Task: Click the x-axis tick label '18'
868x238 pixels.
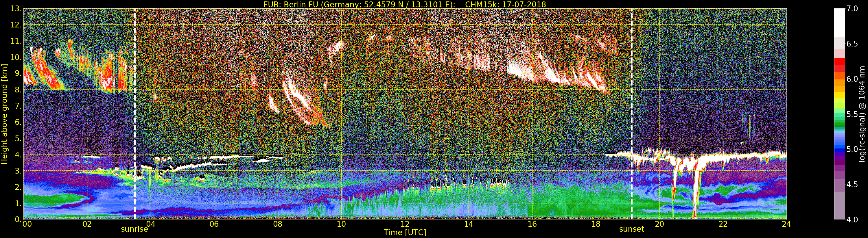Action: click(x=596, y=224)
